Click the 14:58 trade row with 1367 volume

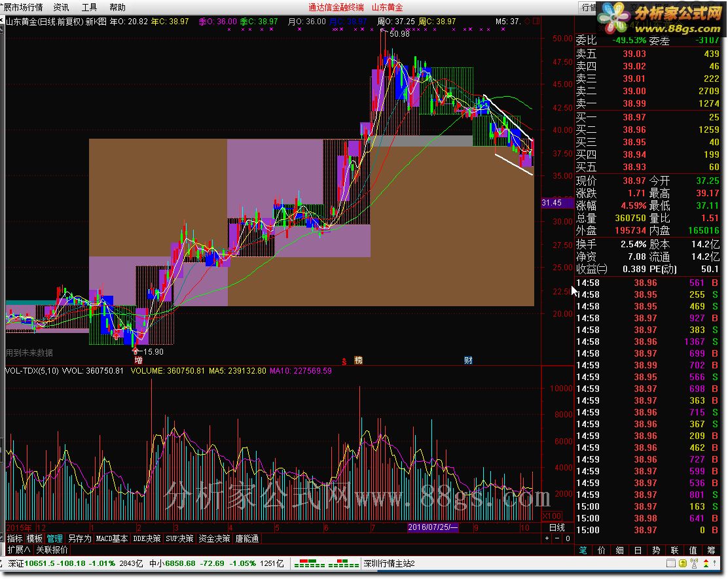[x=647, y=342]
